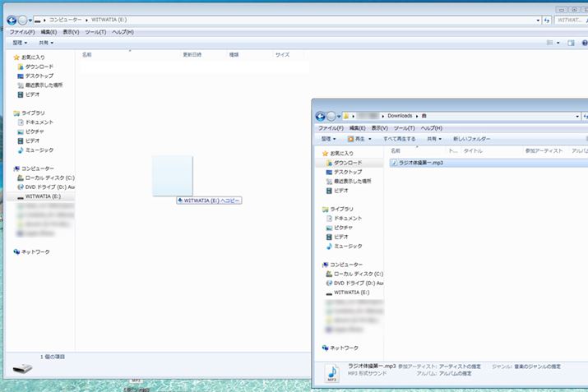The image size is (588, 392).
Task: Expand the 共有 dropdown in the WITWATIA window
Action: (46, 43)
